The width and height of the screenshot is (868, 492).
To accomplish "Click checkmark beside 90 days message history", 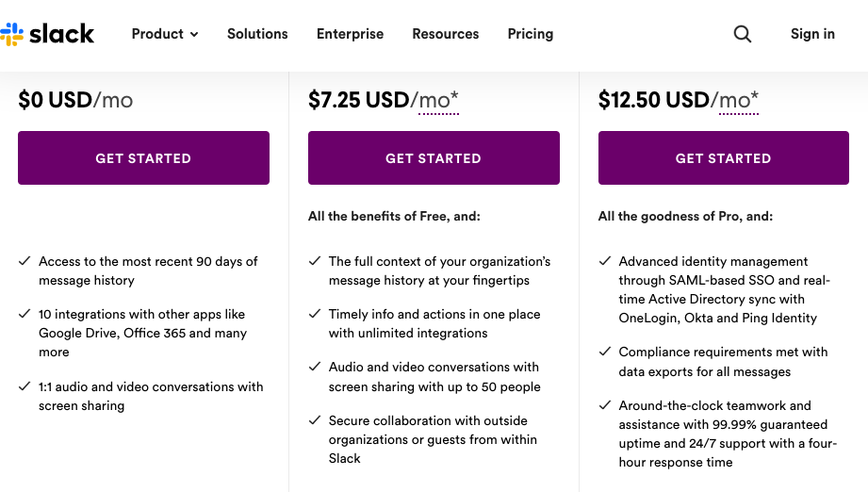I will coord(25,261).
